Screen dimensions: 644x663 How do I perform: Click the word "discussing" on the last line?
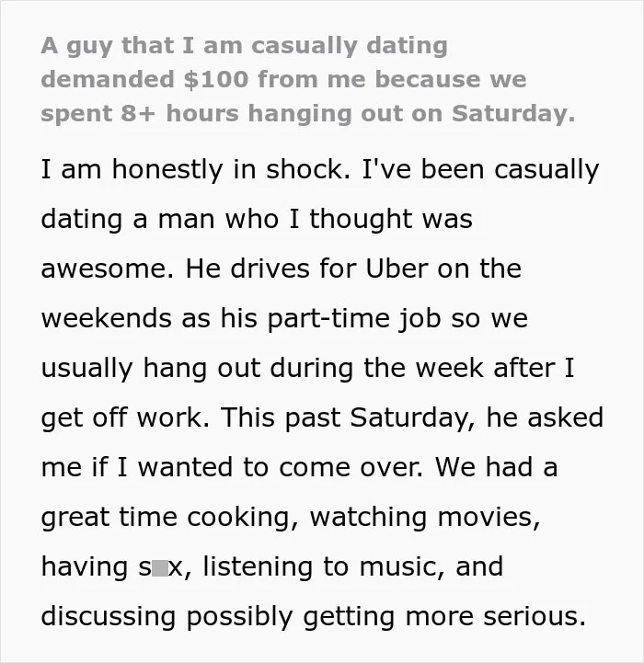pyautogui.click(x=109, y=617)
